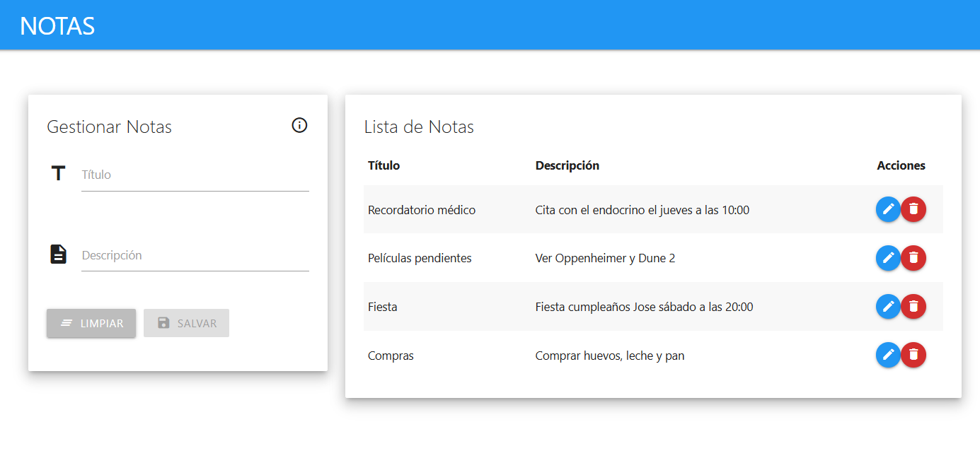Edit the 'Compras' note
Image resolution: width=980 pixels, height=475 pixels.
click(888, 355)
